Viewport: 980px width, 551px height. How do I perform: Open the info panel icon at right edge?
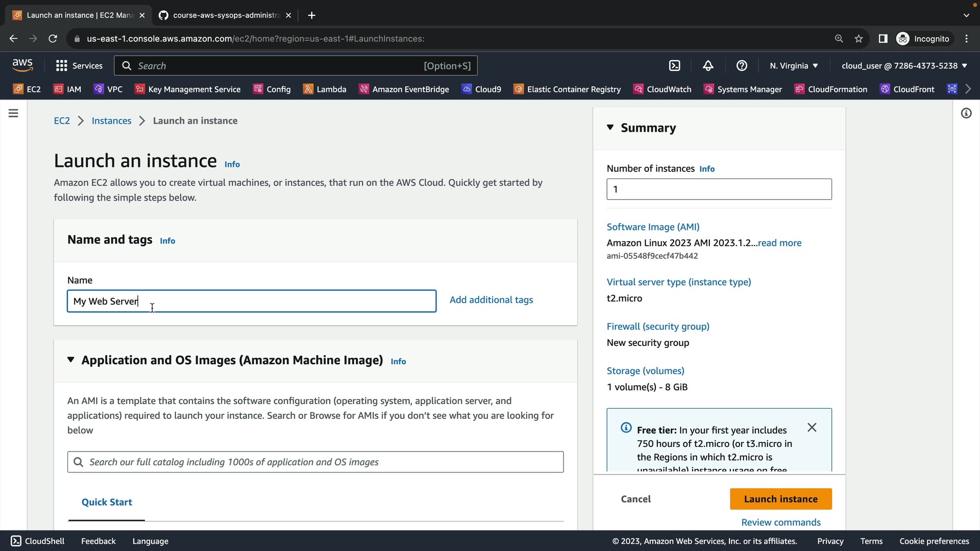click(966, 113)
